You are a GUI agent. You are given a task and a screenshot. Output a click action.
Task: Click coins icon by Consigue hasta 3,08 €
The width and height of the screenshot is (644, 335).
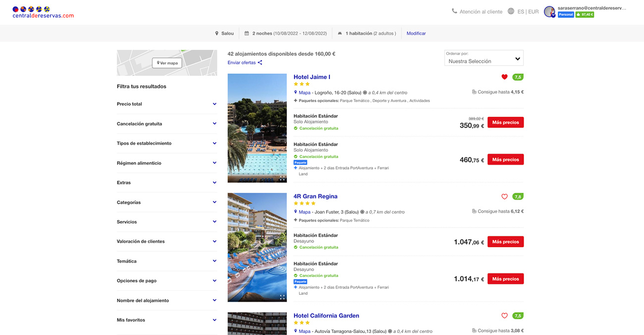click(x=474, y=331)
